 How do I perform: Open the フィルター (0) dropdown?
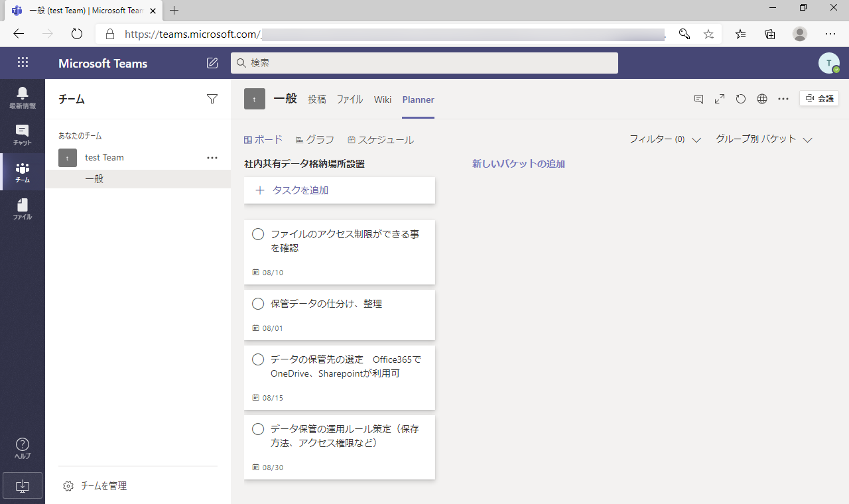(665, 139)
